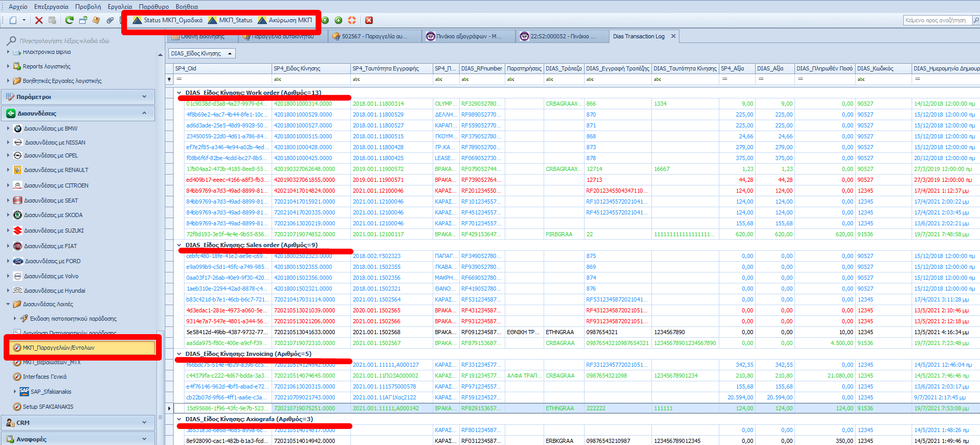Viewport: 980px width, 445px height.
Task: Open ΜΚΠ_Παραγγελιών/Εντολών in the sidebar
Action: click(x=59, y=348)
